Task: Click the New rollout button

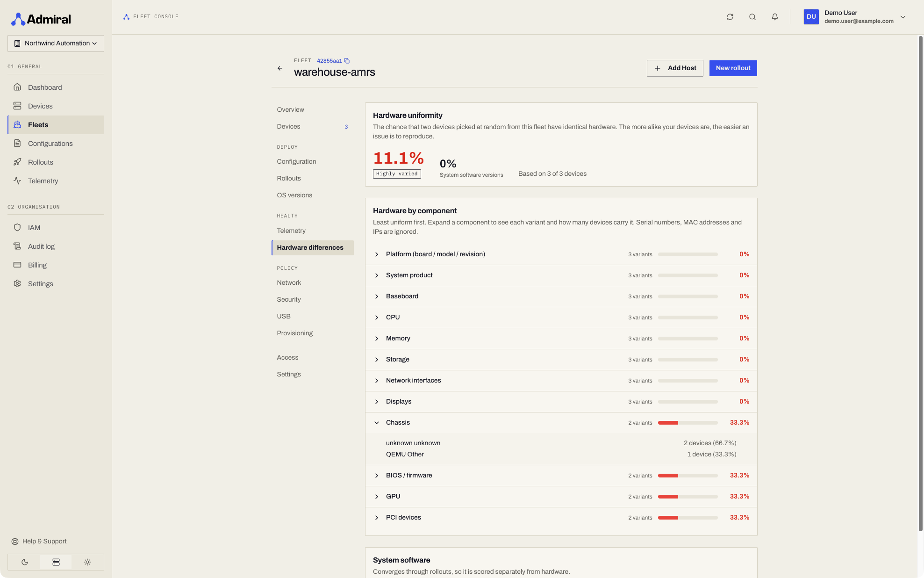Action: point(733,68)
